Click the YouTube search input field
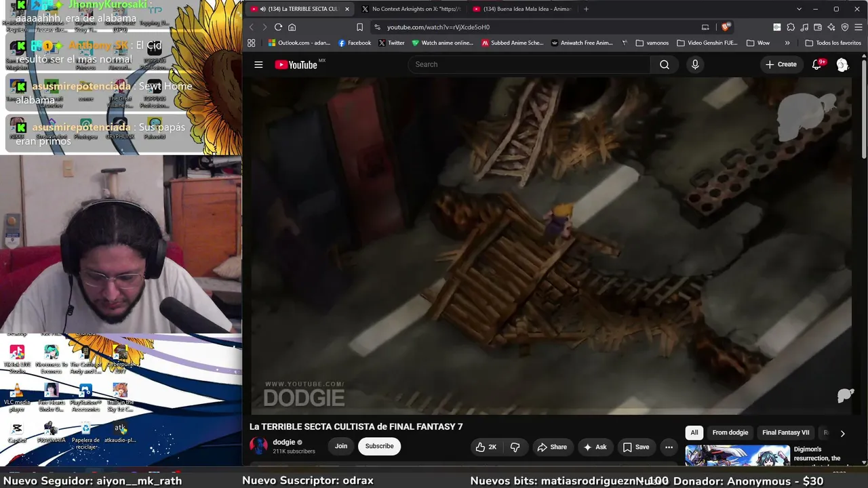 tap(529, 64)
